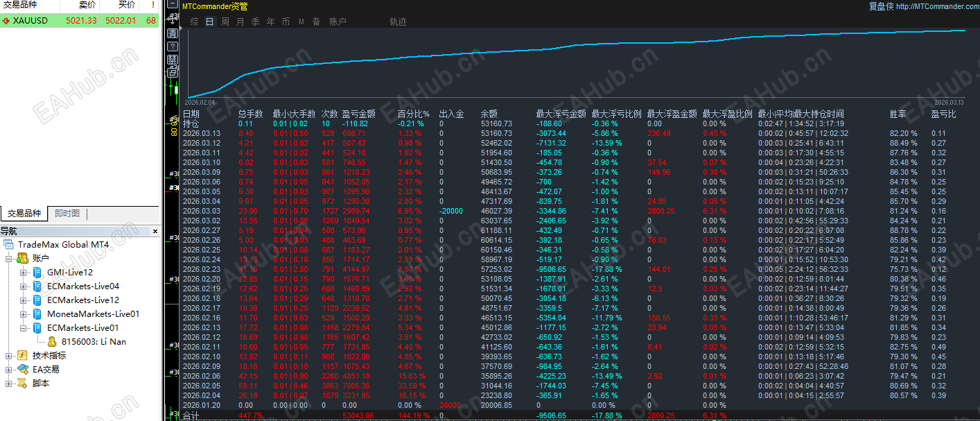Expand the 脚本 node
Screen dimensions: 980x421
pos(9,384)
